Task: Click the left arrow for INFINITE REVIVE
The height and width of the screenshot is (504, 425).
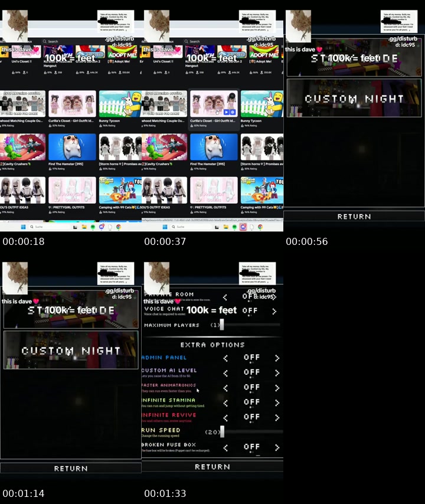Action: pyautogui.click(x=225, y=417)
